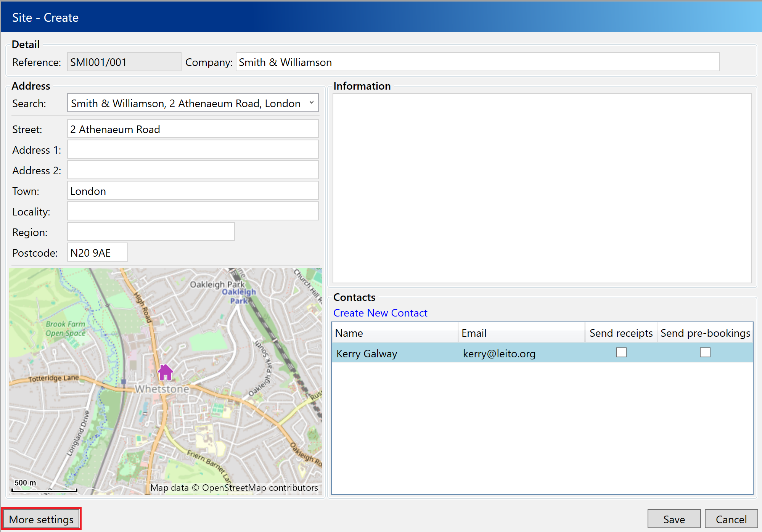
Task: Tick Send pre-bookings for Kerry Galway
Action: click(x=705, y=353)
